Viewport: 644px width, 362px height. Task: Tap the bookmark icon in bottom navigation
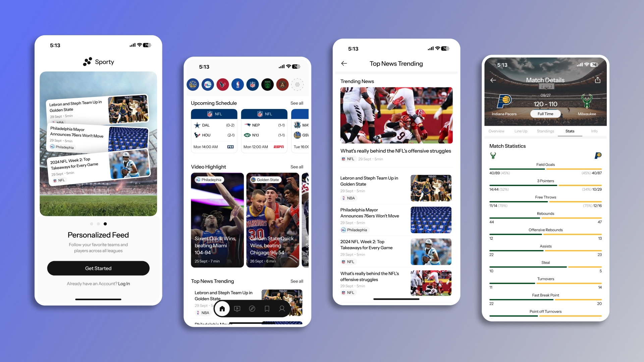267,308
